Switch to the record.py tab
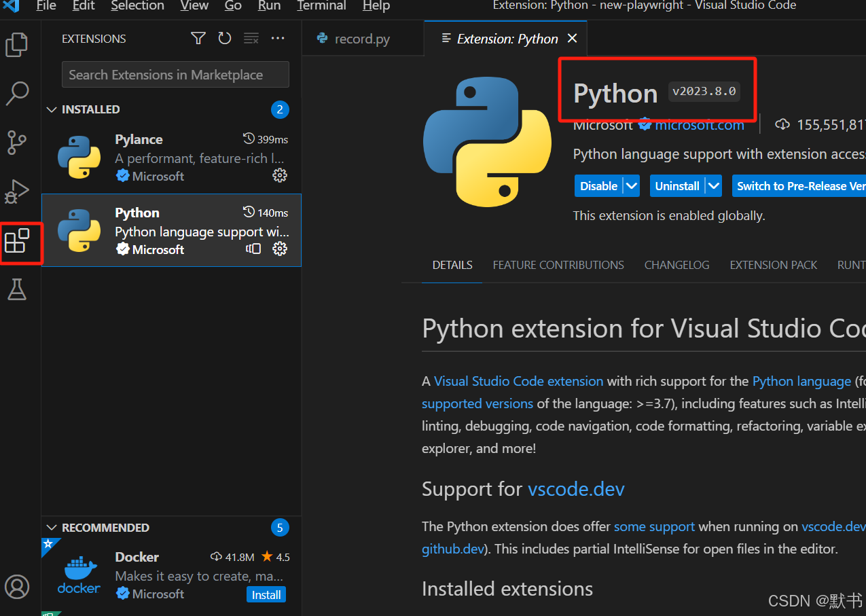The height and width of the screenshot is (616, 866). click(x=362, y=39)
